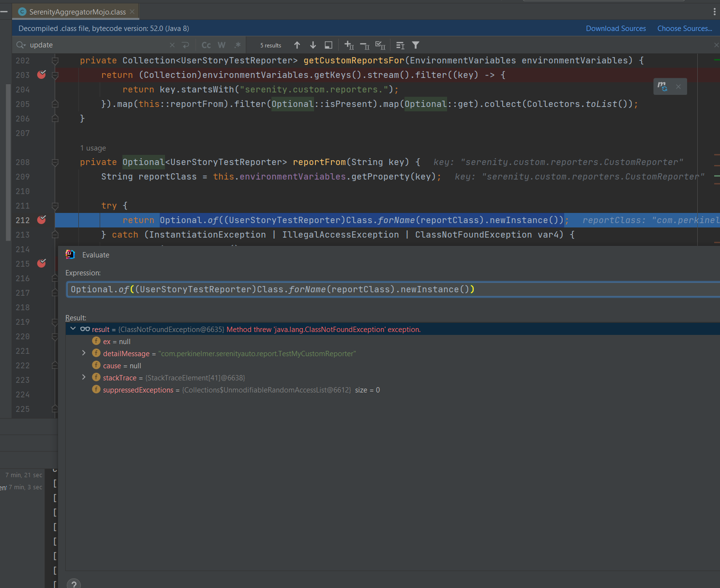Screen dimensions: 720x588
Task: Toggle breakpoint on line 215
Action: tap(42, 263)
